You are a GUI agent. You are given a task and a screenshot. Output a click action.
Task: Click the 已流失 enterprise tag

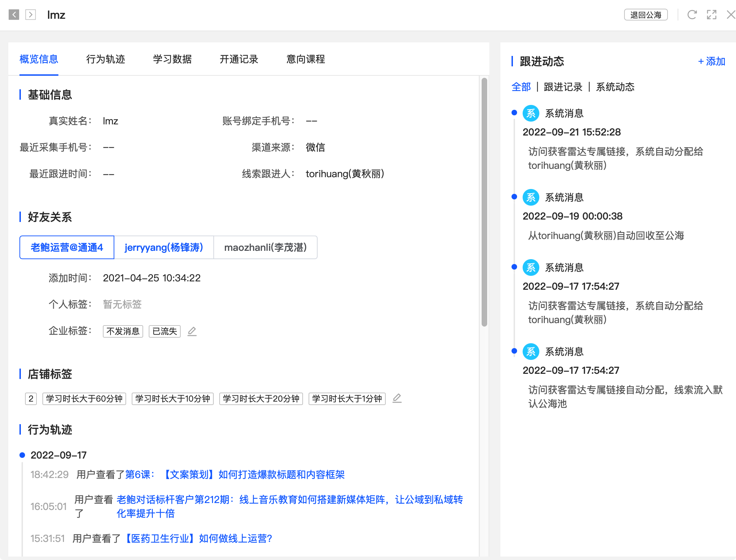coord(165,331)
